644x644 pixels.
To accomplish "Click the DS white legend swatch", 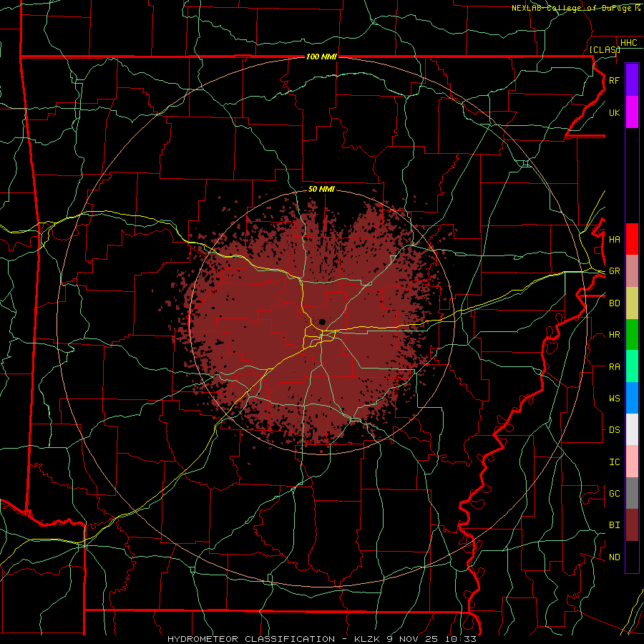I will point(632,429).
